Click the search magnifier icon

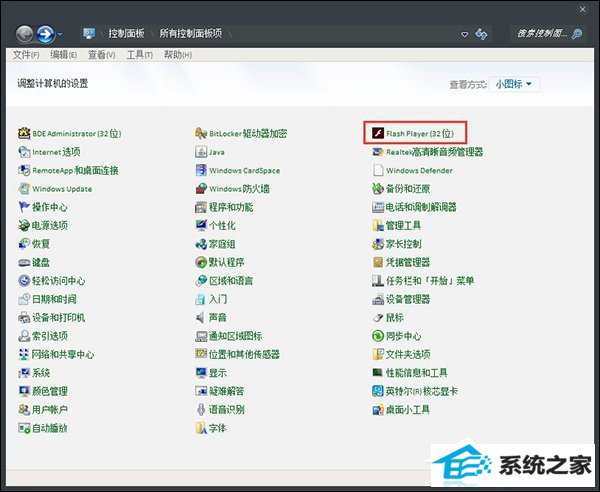coord(577,34)
